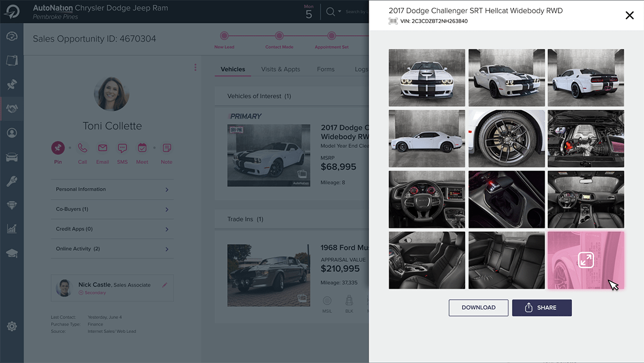The height and width of the screenshot is (363, 644).
Task: Add a note with the Note icon
Action: [x=167, y=147]
